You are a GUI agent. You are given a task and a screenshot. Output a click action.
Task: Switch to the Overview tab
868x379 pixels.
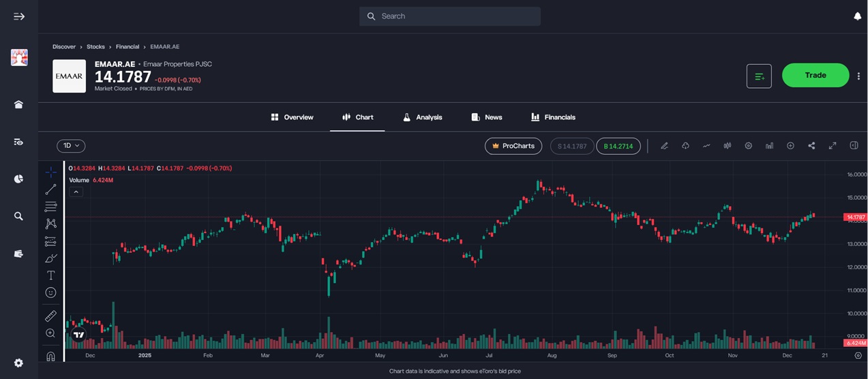(x=292, y=117)
